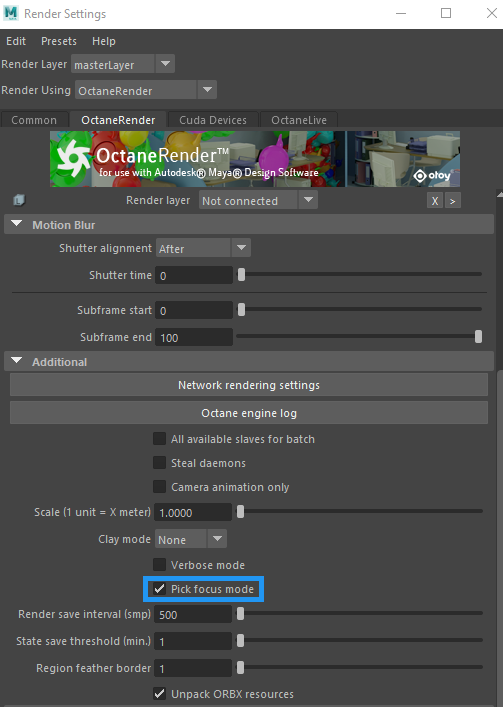The width and height of the screenshot is (503, 707).
Task: Open the Presets menu
Action: coord(59,41)
